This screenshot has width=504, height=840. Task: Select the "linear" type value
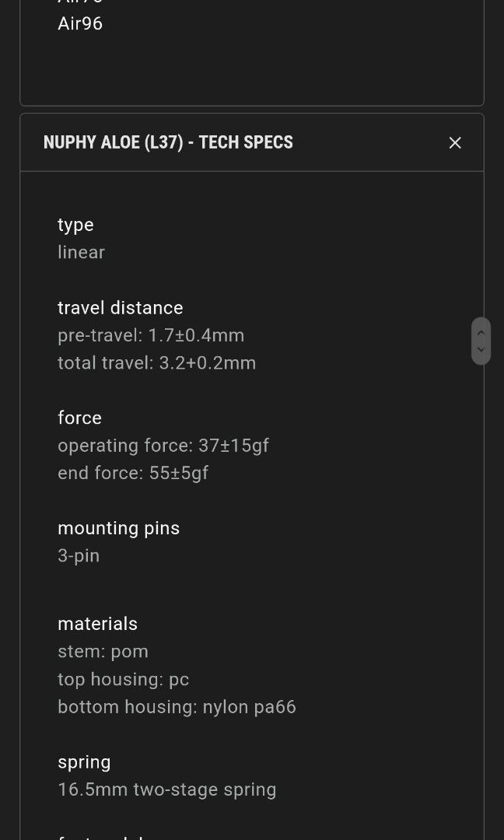(81, 252)
